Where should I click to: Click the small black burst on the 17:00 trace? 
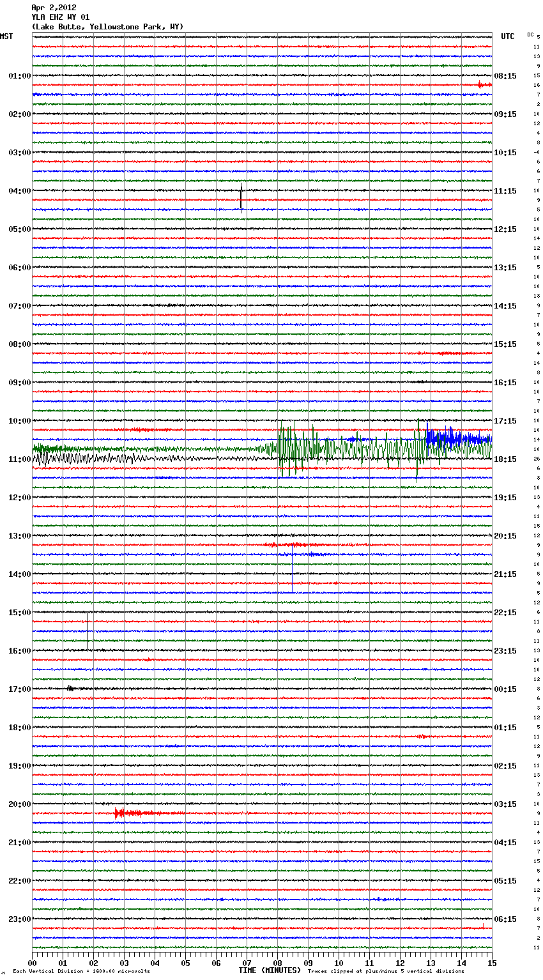(x=70, y=688)
